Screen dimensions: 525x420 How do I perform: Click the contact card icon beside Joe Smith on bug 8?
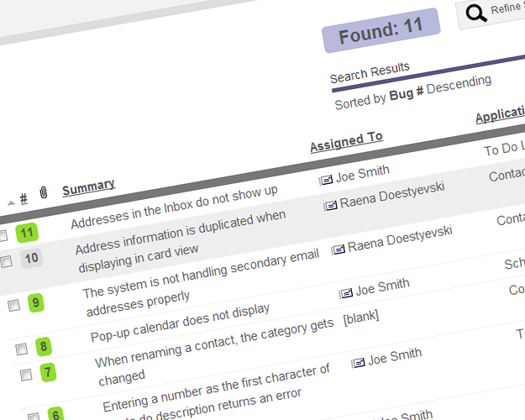(x=345, y=293)
